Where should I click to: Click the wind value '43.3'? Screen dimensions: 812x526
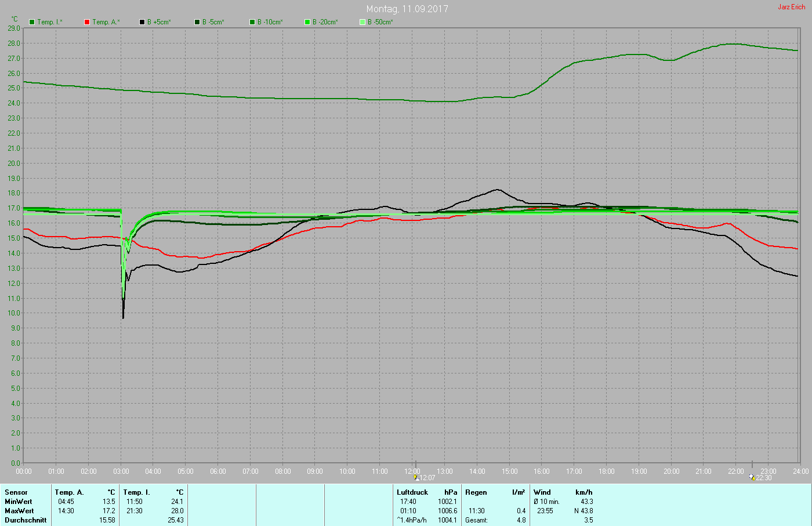[x=586, y=502]
